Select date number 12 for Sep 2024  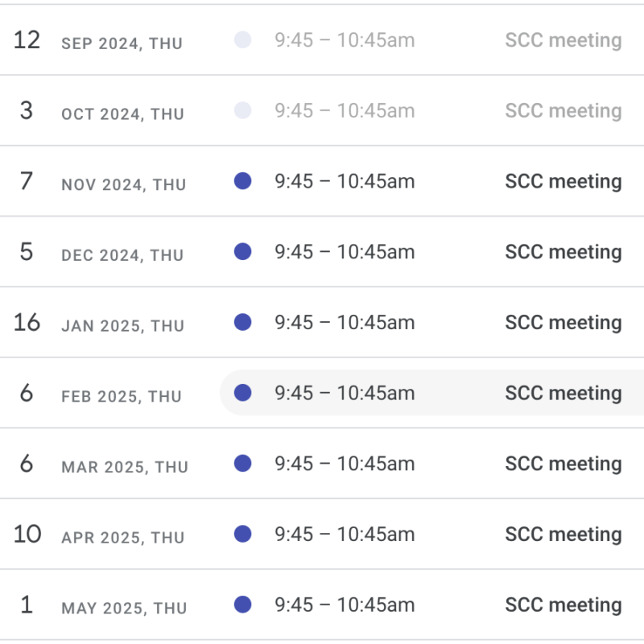coord(27,39)
